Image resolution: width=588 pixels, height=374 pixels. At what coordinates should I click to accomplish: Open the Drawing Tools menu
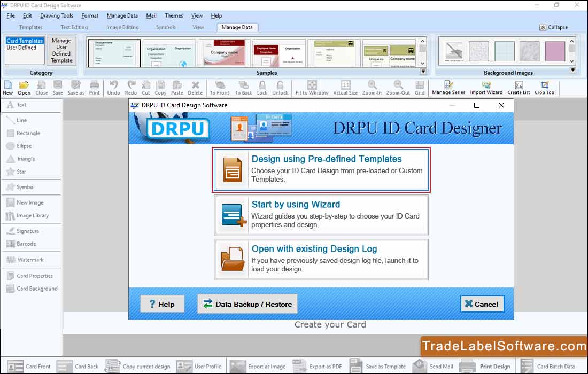click(x=57, y=15)
